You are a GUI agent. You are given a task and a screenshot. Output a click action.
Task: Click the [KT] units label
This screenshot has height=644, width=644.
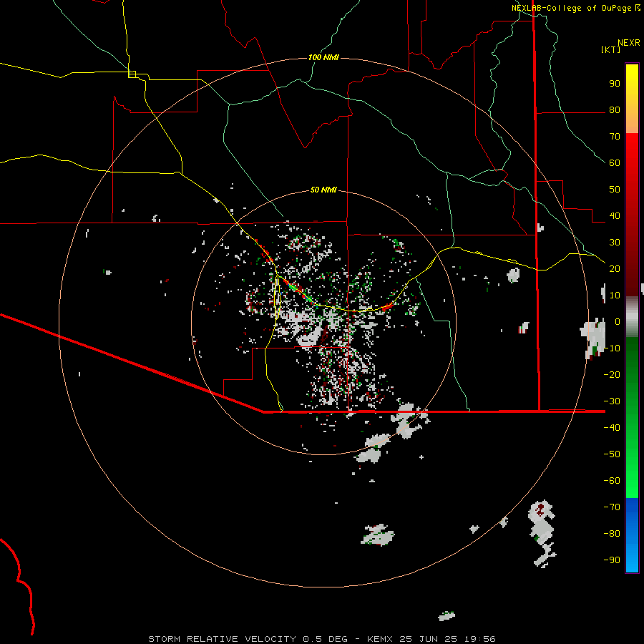pos(610,49)
